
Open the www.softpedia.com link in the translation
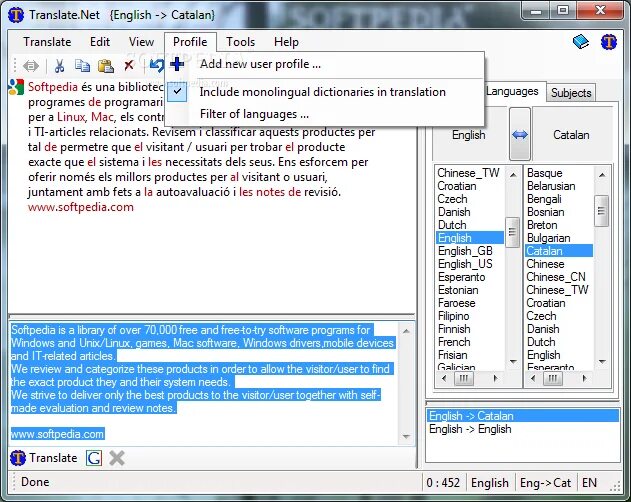pyautogui.click(x=80, y=207)
